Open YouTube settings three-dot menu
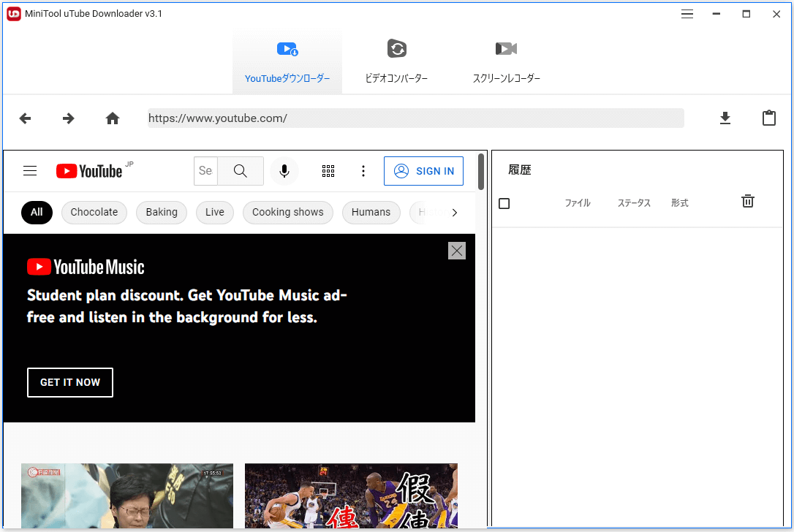Image resolution: width=794 pixels, height=532 pixels. [363, 171]
